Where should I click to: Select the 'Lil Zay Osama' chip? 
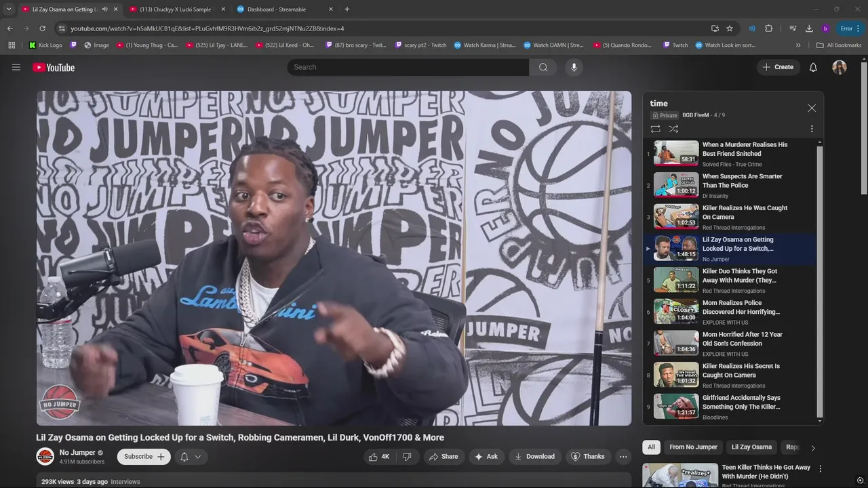click(751, 447)
